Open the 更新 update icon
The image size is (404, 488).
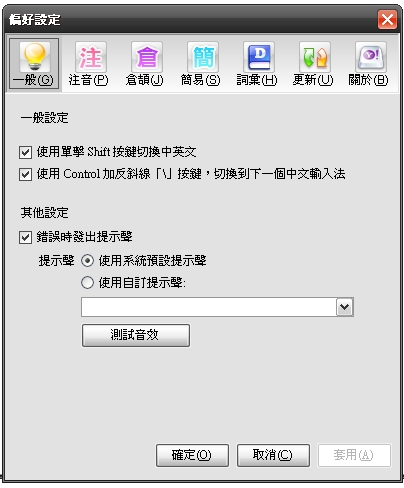point(315,57)
